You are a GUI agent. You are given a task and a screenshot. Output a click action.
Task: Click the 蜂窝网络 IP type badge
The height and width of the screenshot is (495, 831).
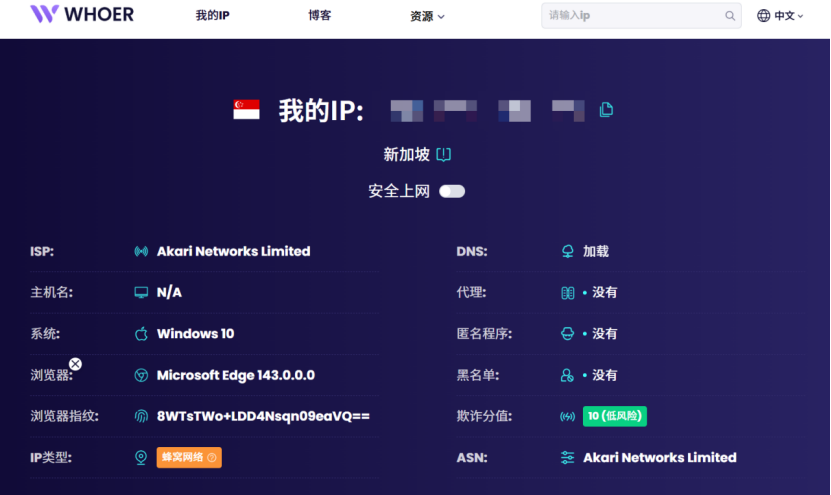coord(189,458)
